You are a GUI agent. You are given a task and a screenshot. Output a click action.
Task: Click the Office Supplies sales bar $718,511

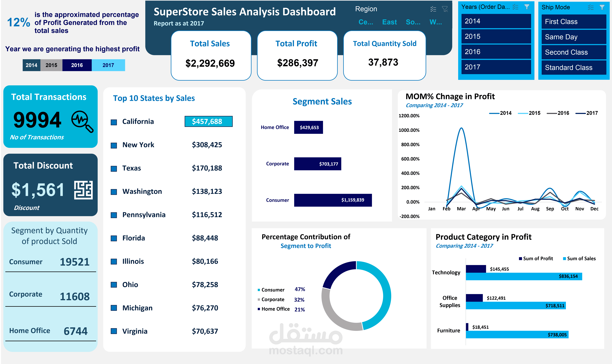click(516, 306)
